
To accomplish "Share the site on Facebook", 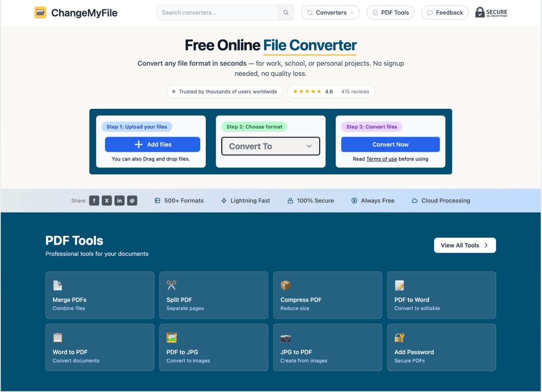I will [x=94, y=200].
